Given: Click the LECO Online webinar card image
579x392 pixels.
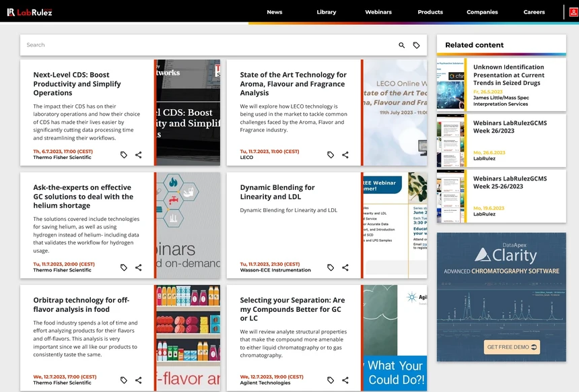Looking at the screenshot, I should click(395, 112).
